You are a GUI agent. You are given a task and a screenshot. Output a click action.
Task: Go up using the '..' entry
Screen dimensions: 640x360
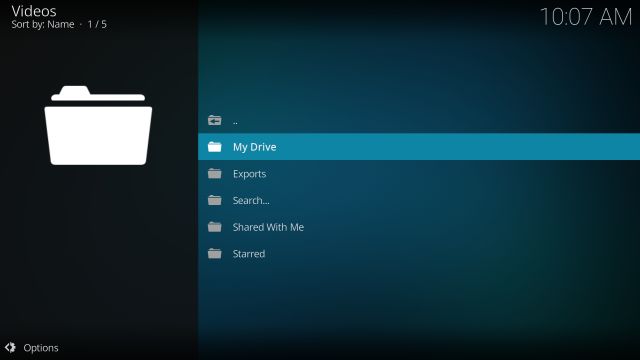(x=235, y=121)
